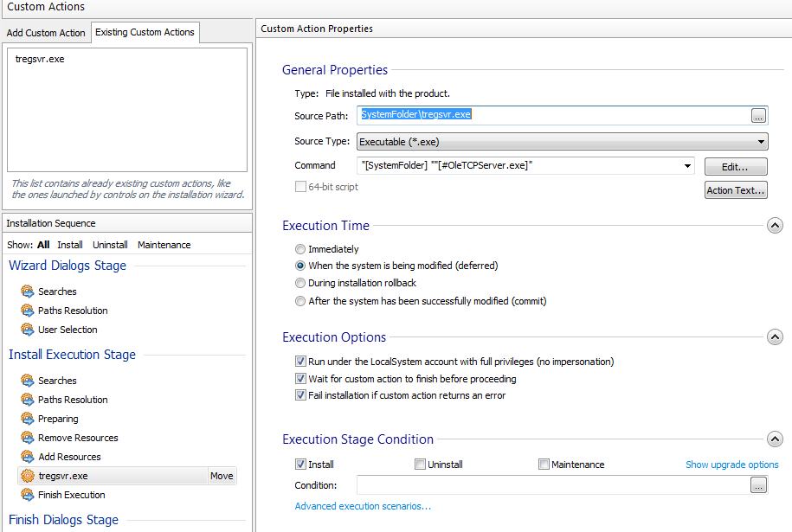Screen dimensions: 792x532
Task: Browse for Source Path with ellipsis button
Action: click(758, 115)
